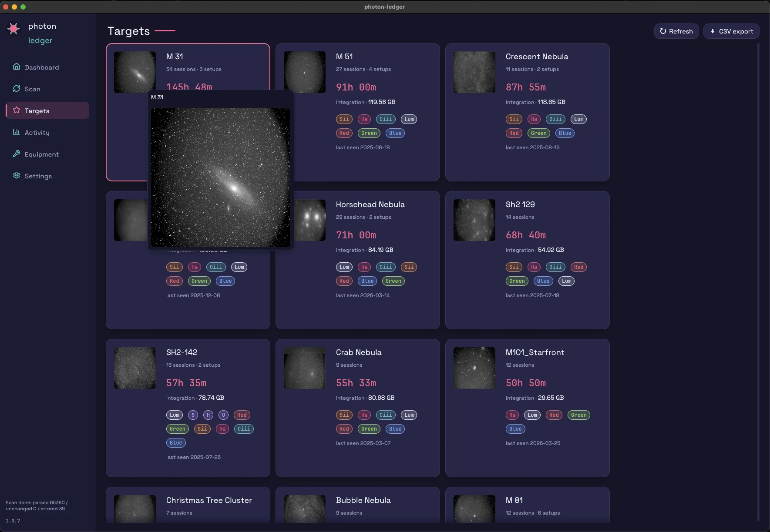This screenshot has width=770, height=532.
Task: Click the Bubble Nebula thumbnail
Action: [x=305, y=509]
